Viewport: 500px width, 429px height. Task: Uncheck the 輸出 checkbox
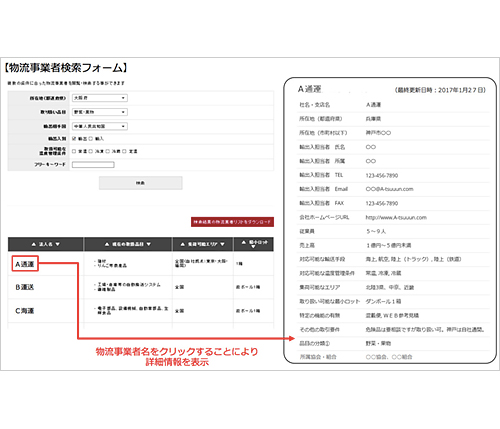[x=74, y=139]
